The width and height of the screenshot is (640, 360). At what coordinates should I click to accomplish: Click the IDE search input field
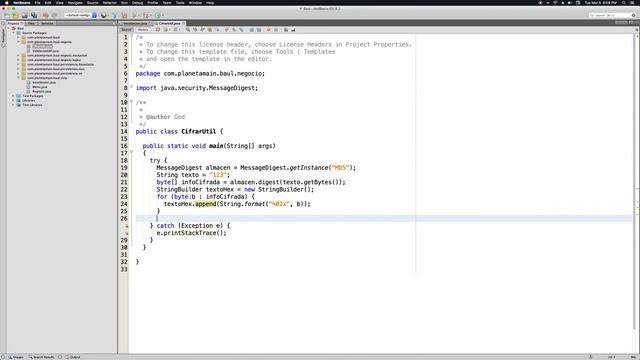(612, 16)
